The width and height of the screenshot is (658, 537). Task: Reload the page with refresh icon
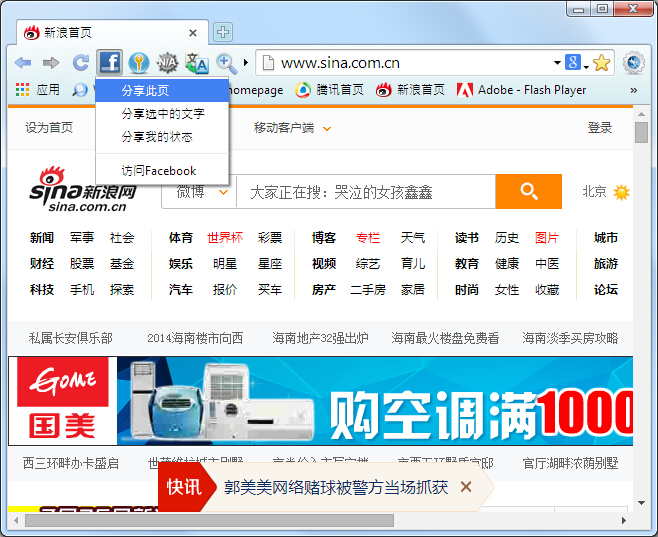coord(81,63)
